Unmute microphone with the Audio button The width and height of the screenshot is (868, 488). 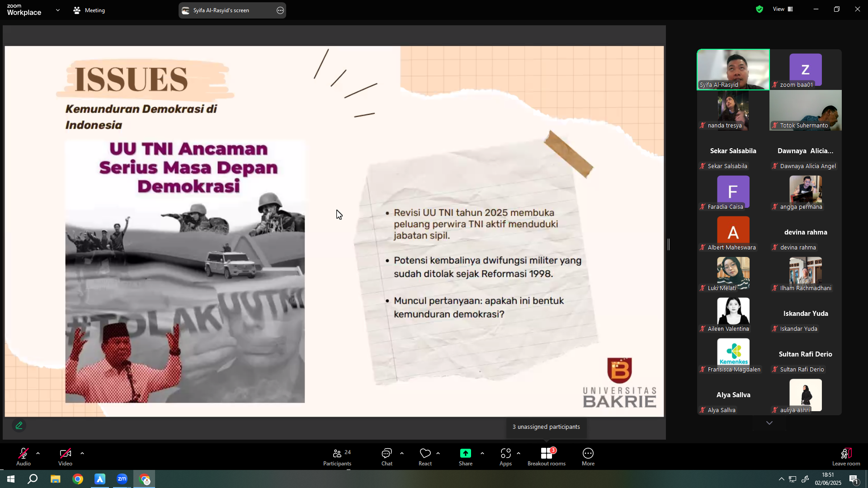click(24, 457)
